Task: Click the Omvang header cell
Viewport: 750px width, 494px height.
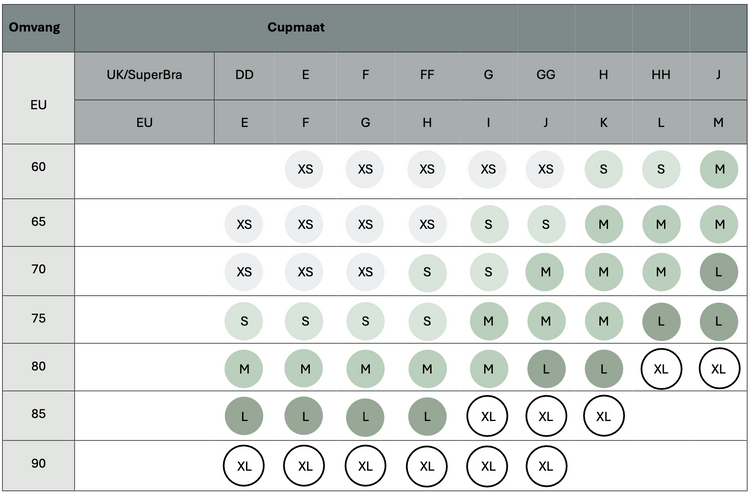Action: tap(35, 27)
